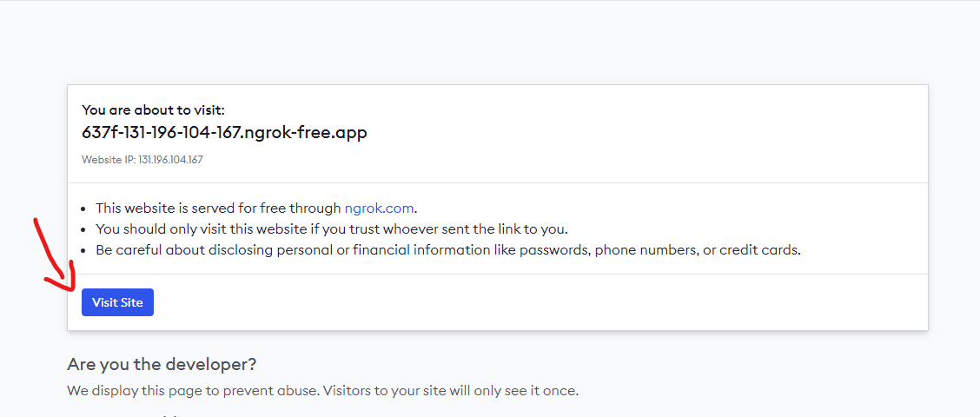The width and height of the screenshot is (980, 417).
Task: Click the word 'passwords' in the warning list
Action: pos(555,250)
